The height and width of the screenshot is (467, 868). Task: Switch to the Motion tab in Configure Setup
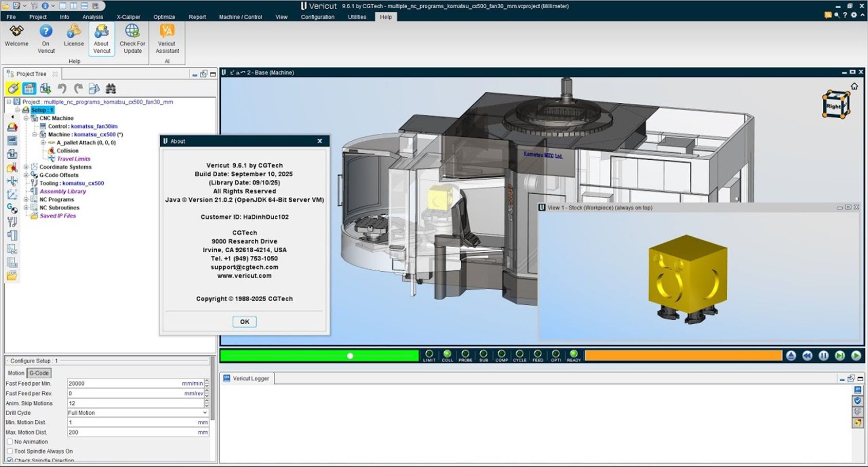(16, 373)
